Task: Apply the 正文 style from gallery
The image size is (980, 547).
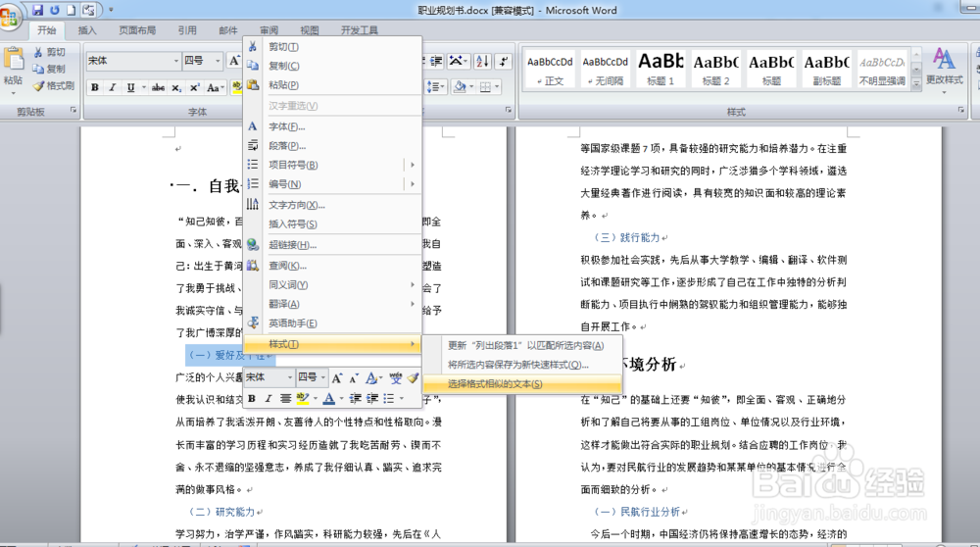Action: pos(550,69)
